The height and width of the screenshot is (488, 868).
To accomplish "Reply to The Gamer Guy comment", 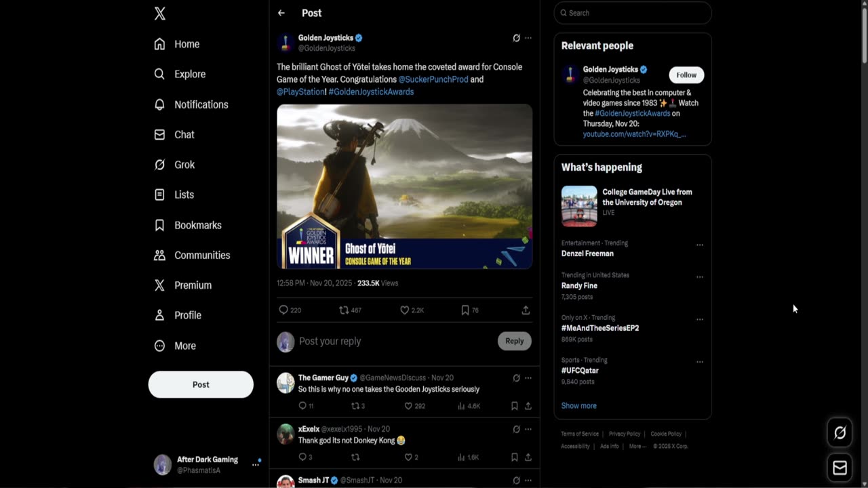I will tap(306, 406).
